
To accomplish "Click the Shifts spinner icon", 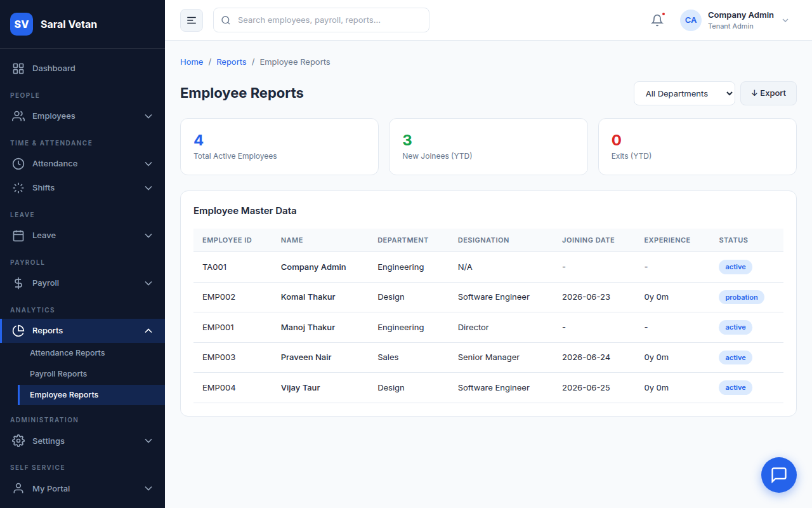I will coord(18,188).
